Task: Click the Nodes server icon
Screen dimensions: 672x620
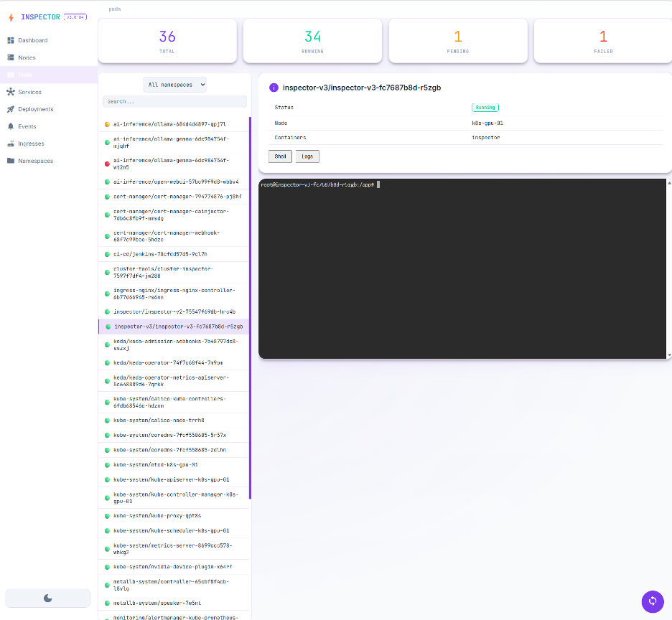Action: 11,57
